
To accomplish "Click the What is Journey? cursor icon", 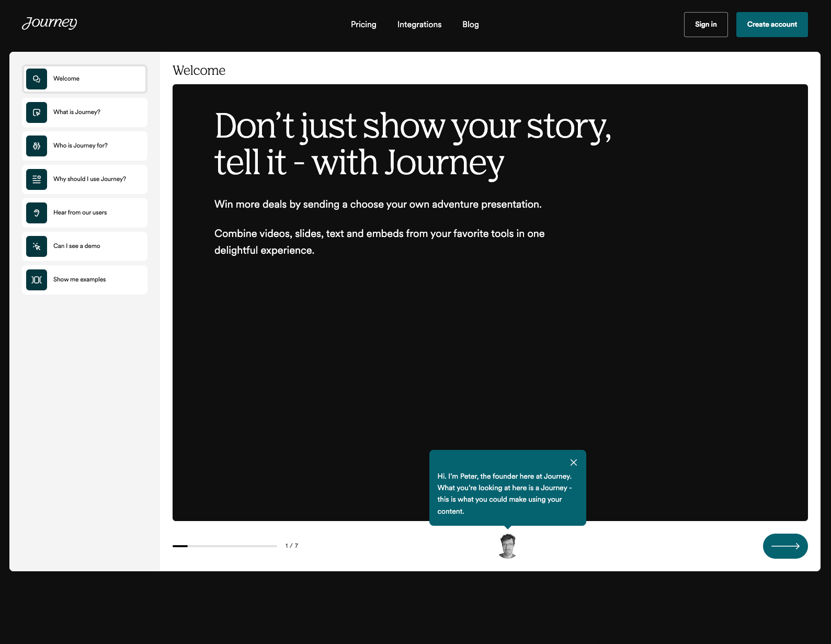I will [x=37, y=112].
